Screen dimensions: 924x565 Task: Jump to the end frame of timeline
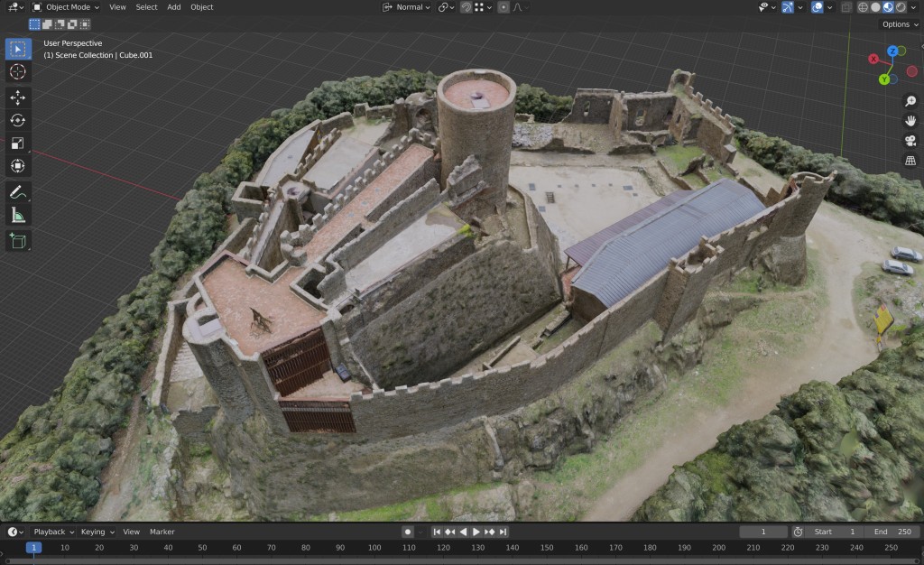(x=504, y=533)
